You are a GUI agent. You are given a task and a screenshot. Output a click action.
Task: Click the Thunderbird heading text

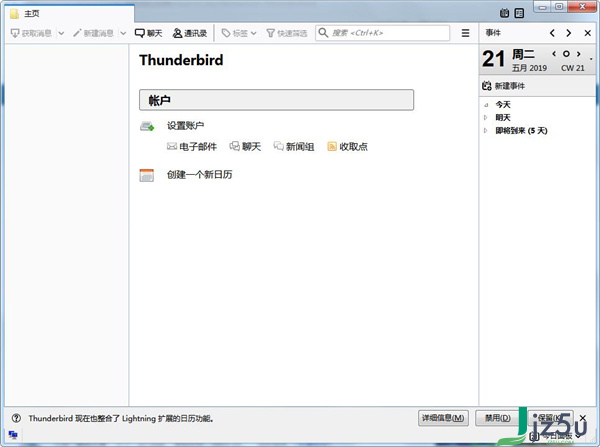point(181,60)
